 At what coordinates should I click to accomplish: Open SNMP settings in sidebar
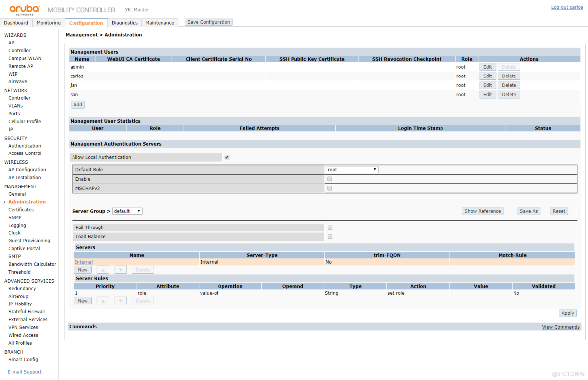coord(15,218)
